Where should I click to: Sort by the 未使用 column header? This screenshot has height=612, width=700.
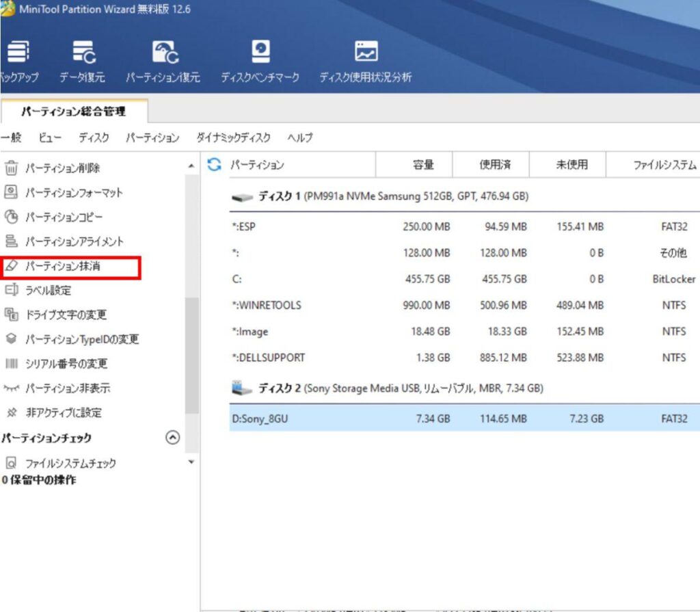tap(567, 165)
